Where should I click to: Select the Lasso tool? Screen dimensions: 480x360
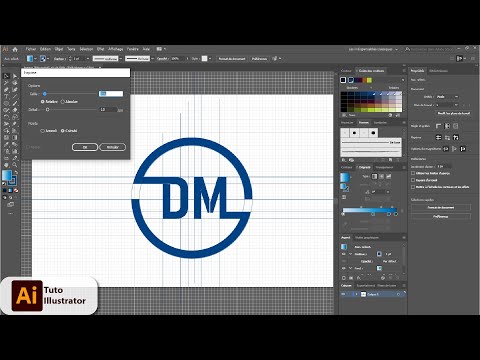[15, 83]
